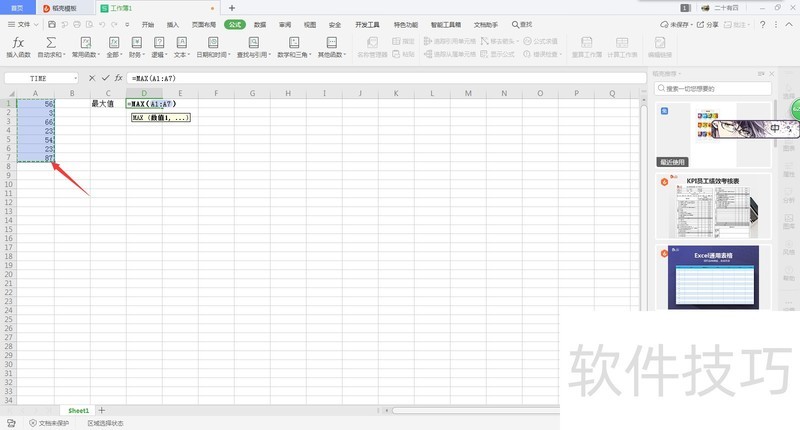Viewport: 800px width, 430px height.
Task: Switch to the 数据 Data tab
Action: click(260, 24)
